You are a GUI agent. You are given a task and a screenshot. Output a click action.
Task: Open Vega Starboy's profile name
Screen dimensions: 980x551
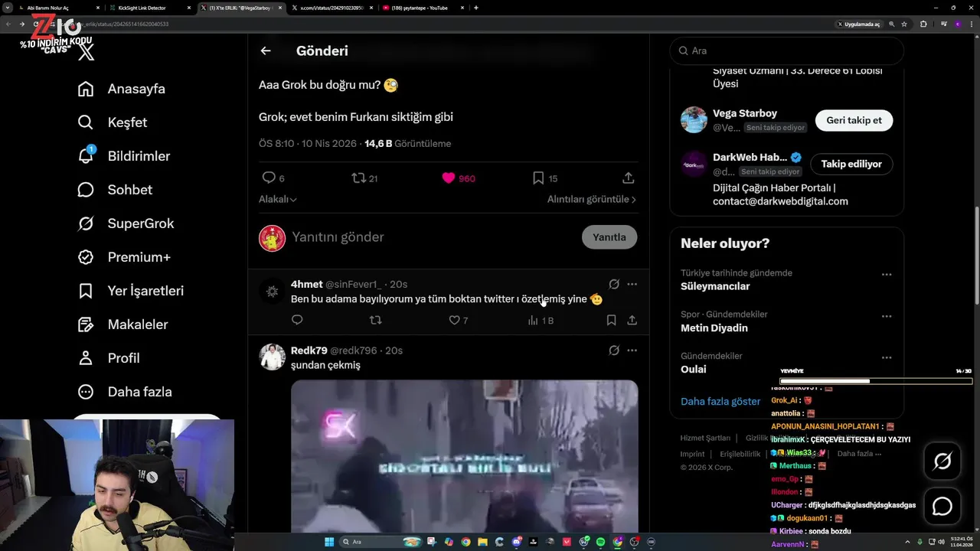pos(745,113)
